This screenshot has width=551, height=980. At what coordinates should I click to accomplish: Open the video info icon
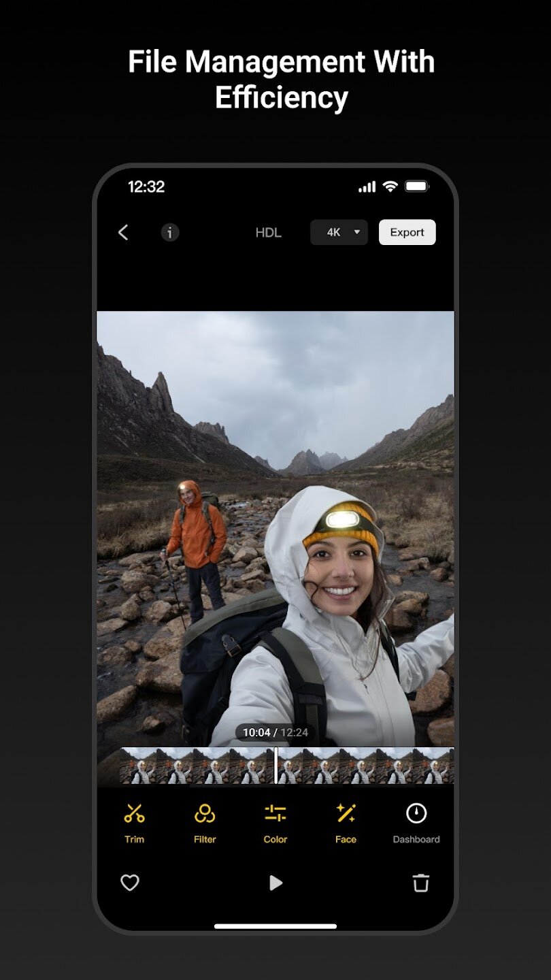[x=170, y=233]
